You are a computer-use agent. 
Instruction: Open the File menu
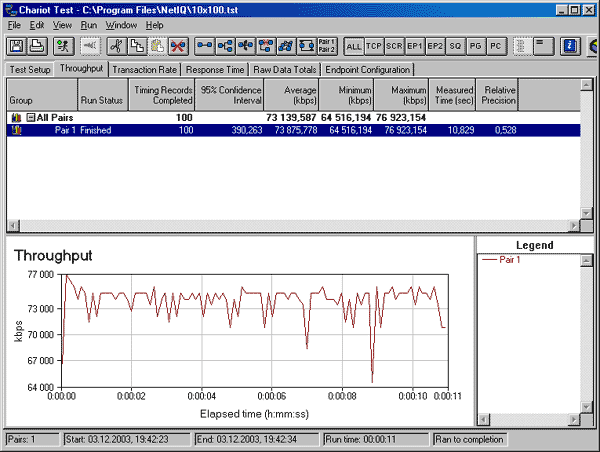click(x=14, y=25)
